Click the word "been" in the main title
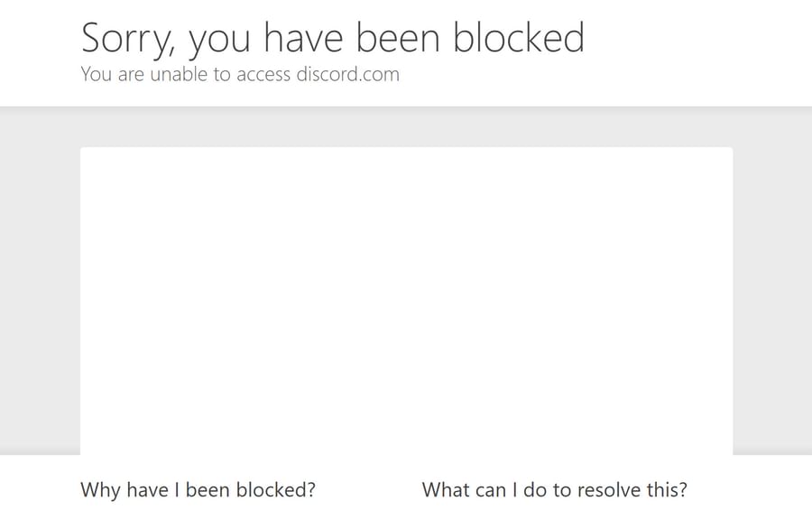Image resolution: width=812 pixels, height=510 pixels. click(398, 38)
